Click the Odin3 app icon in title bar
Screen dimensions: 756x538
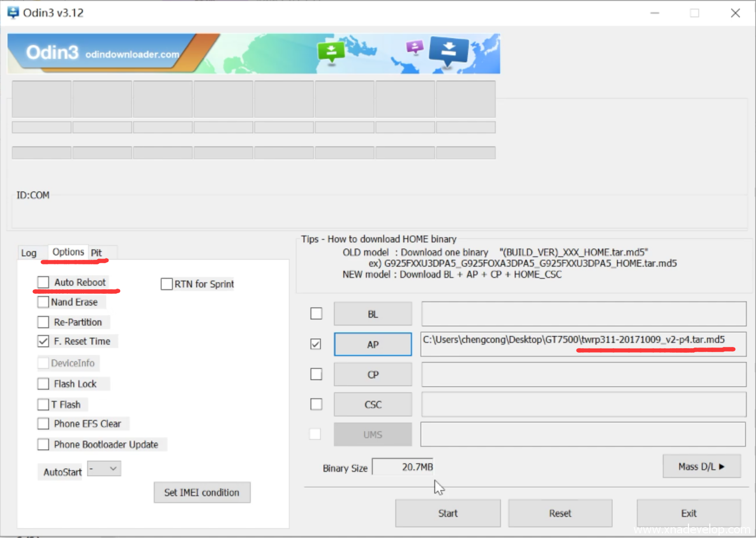pyautogui.click(x=13, y=13)
